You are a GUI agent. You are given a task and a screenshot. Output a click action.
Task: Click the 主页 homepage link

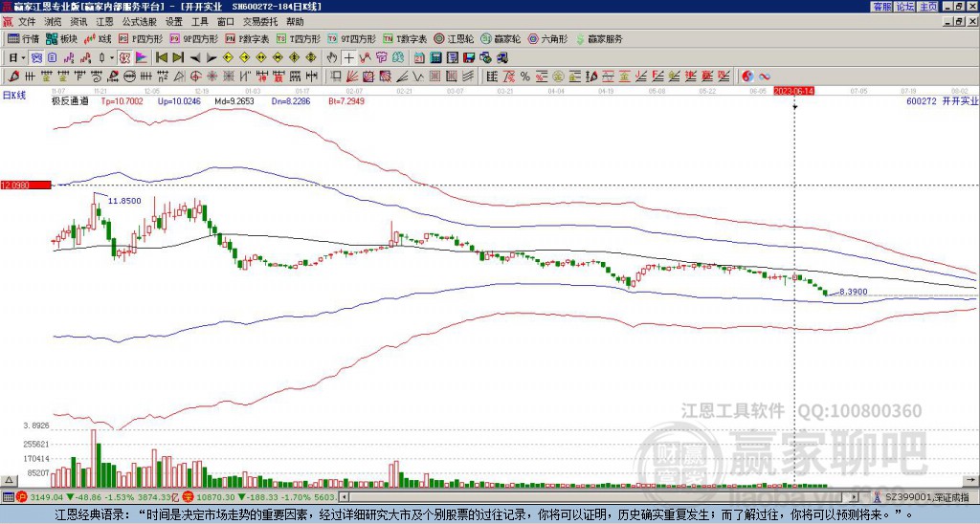click(927, 7)
